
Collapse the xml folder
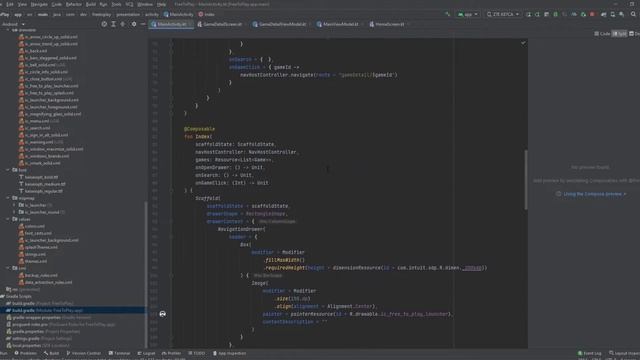[8, 268]
